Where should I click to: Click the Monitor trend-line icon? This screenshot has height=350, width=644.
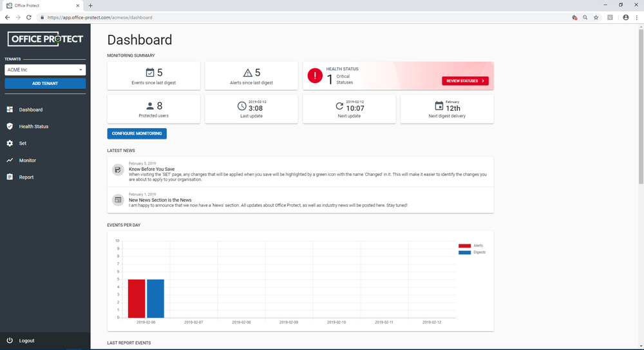pyautogui.click(x=10, y=160)
